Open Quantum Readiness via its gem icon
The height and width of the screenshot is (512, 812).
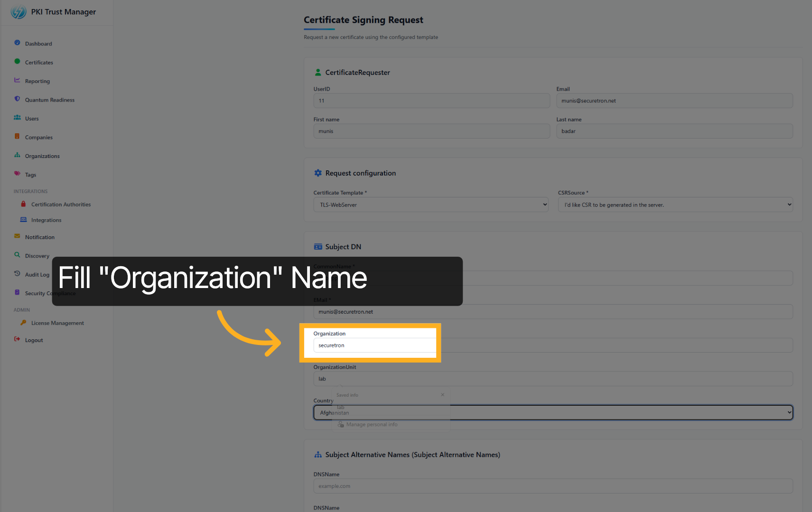[x=17, y=100]
